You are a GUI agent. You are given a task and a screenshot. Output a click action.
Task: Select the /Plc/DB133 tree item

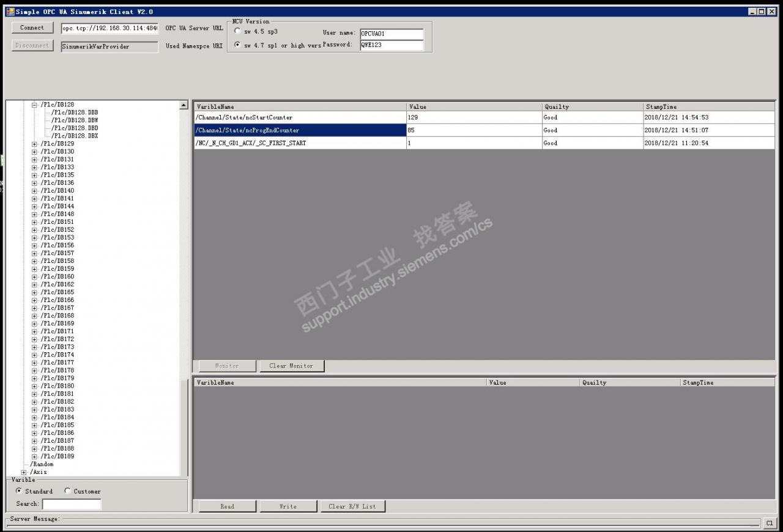pos(58,167)
